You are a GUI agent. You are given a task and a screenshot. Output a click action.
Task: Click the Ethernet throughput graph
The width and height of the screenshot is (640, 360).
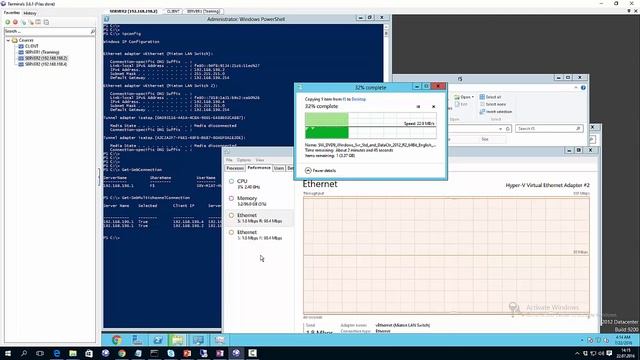446,256
